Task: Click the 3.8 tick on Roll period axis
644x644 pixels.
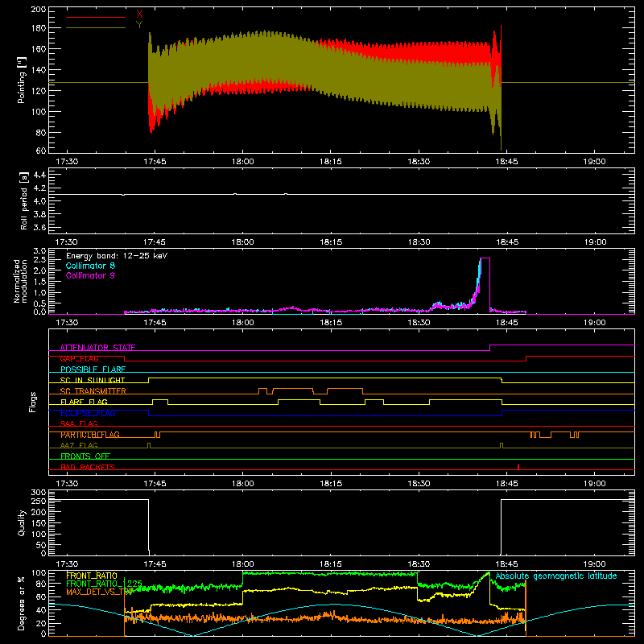Action: pyautogui.click(x=39, y=214)
